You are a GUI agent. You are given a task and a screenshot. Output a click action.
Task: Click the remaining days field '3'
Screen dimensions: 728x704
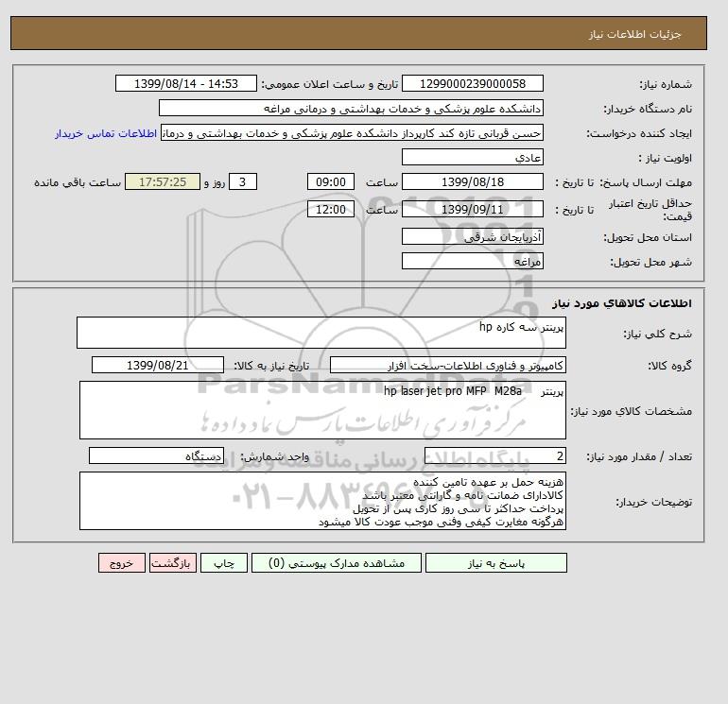coord(242,182)
